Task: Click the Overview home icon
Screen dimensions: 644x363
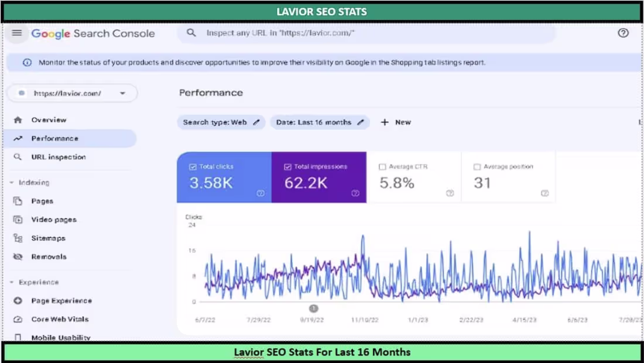Action: tap(18, 120)
